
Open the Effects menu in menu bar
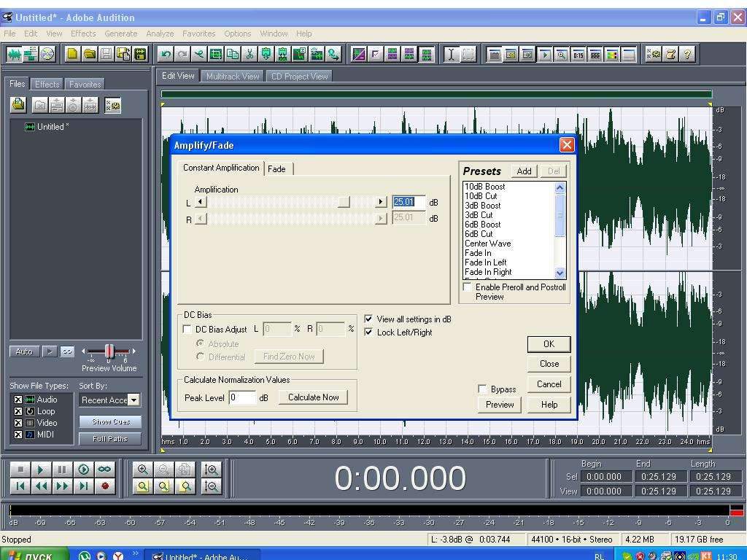83,34
